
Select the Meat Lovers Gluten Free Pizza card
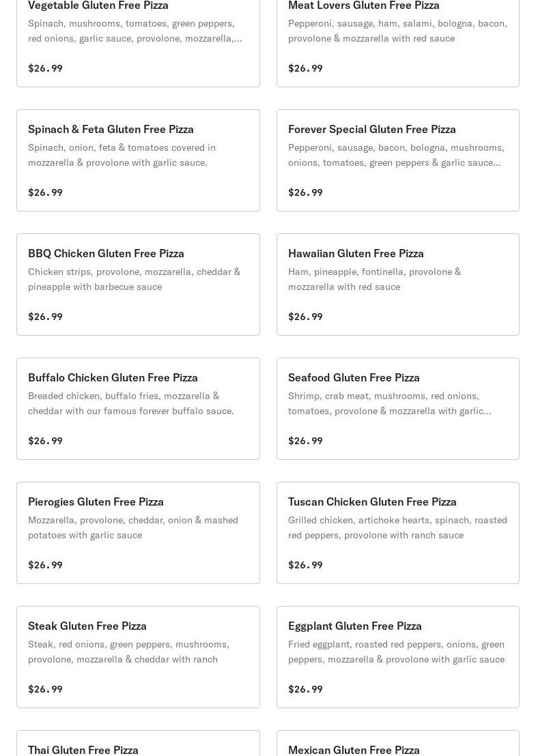(x=363, y=6)
